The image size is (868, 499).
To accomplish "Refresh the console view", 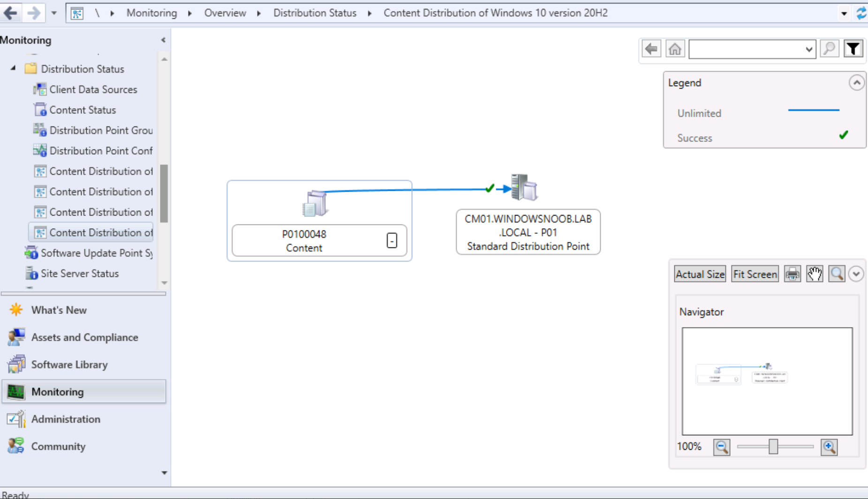I will 861,13.
